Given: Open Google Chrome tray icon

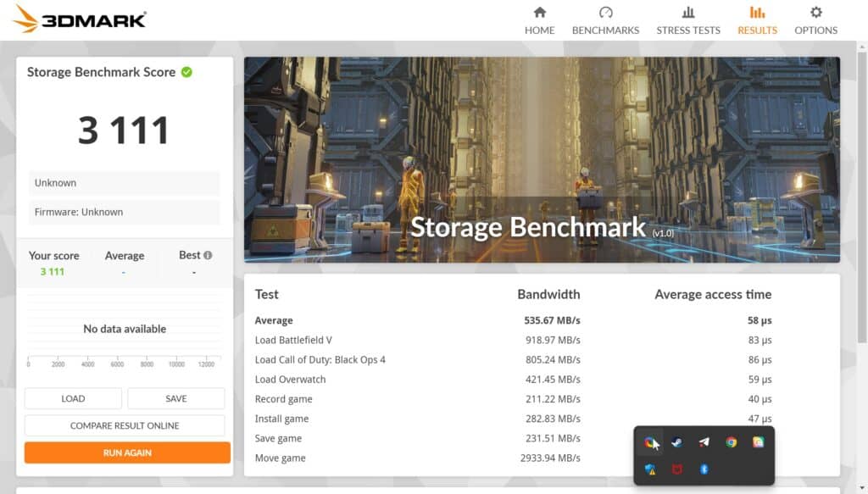Looking at the screenshot, I should pyautogui.click(x=731, y=442).
